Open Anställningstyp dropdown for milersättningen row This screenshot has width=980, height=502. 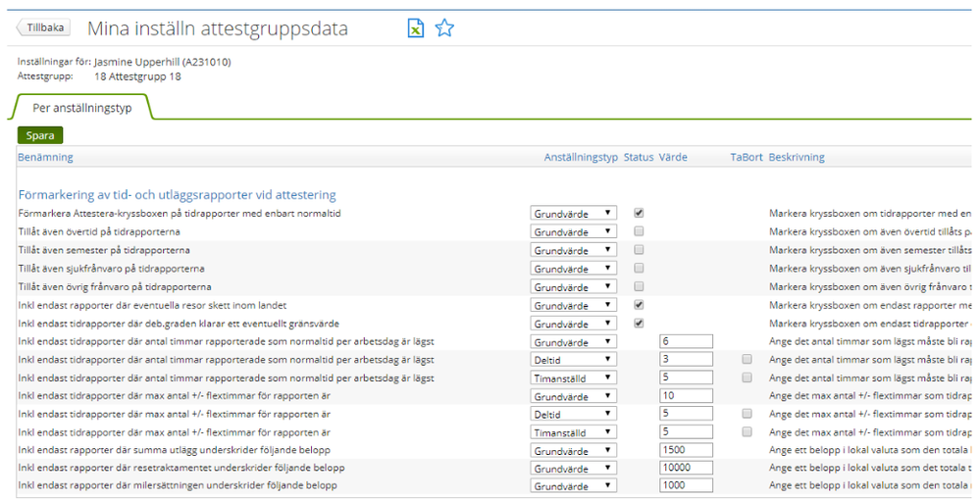574,486
